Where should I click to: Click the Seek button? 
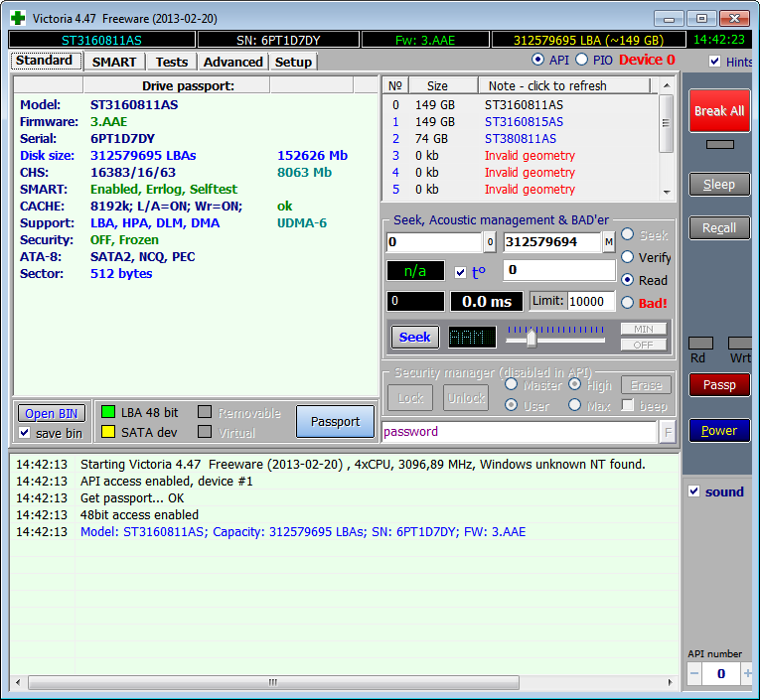pyautogui.click(x=415, y=337)
